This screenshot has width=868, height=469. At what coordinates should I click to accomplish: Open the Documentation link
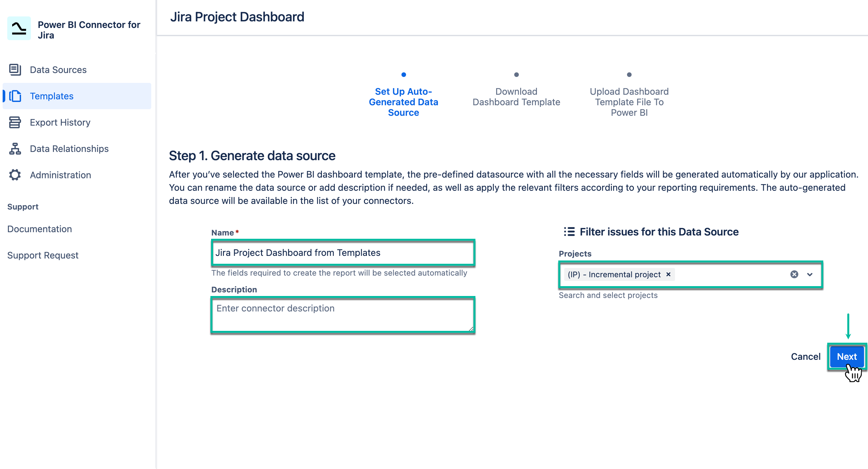click(x=39, y=229)
